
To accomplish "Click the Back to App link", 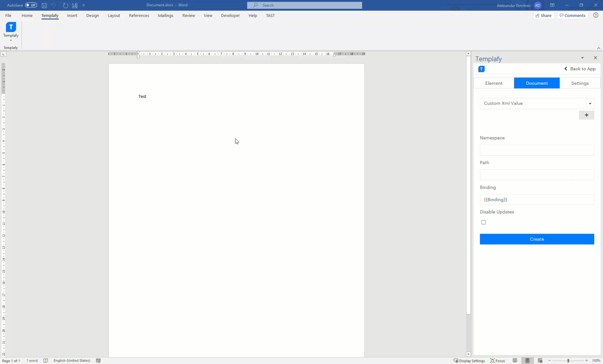I will 580,69.
